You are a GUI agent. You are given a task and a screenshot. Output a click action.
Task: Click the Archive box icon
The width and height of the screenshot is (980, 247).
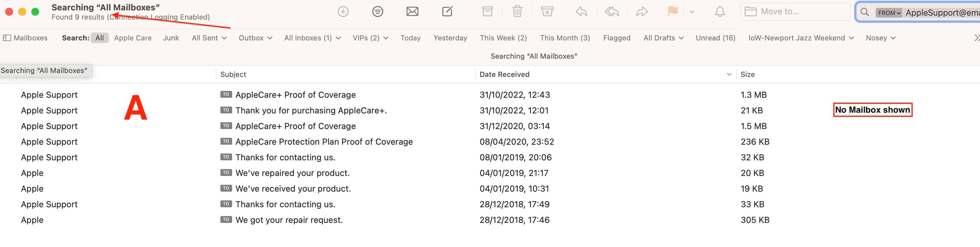(x=487, y=11)
